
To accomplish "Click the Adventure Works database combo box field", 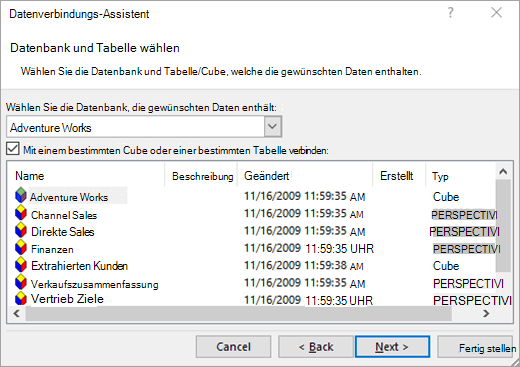I will click(144, 127).
